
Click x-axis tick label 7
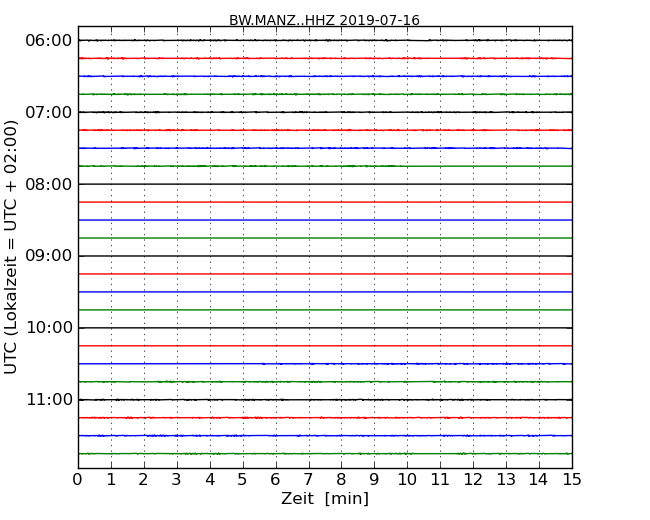(308, 480)
